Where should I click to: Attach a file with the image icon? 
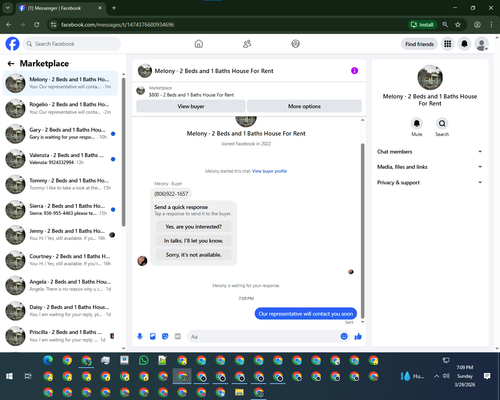pos(153,336)
